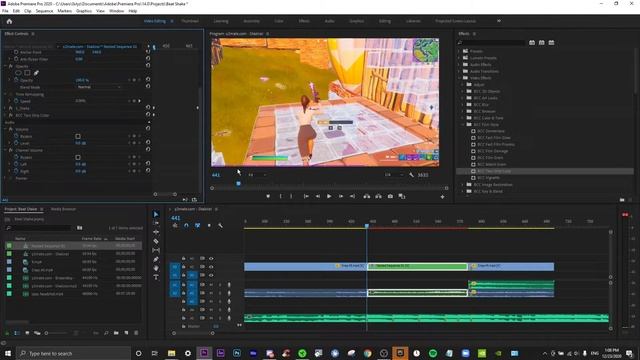Image resolution: width=640 pixels, height=360 pixels.
Task: Open Program monitor settings wrench
Action: click(411, 175)
